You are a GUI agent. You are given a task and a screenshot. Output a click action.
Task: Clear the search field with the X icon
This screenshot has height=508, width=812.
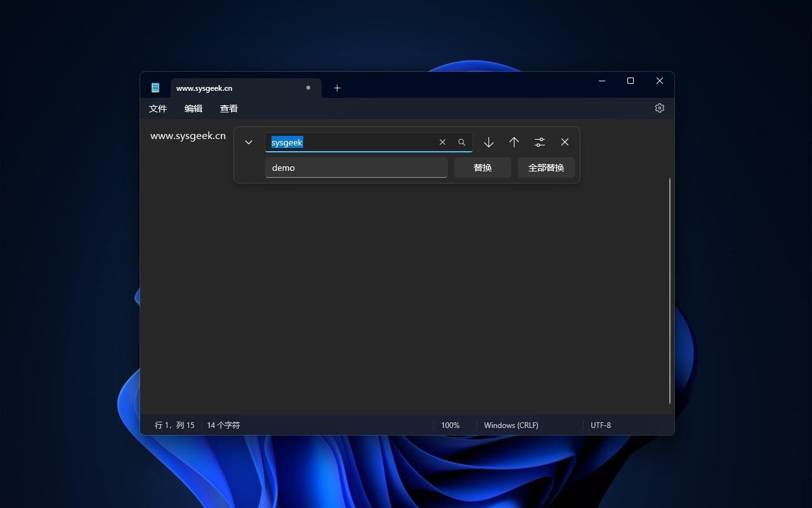pyautogui.click(x=442, y=142)
